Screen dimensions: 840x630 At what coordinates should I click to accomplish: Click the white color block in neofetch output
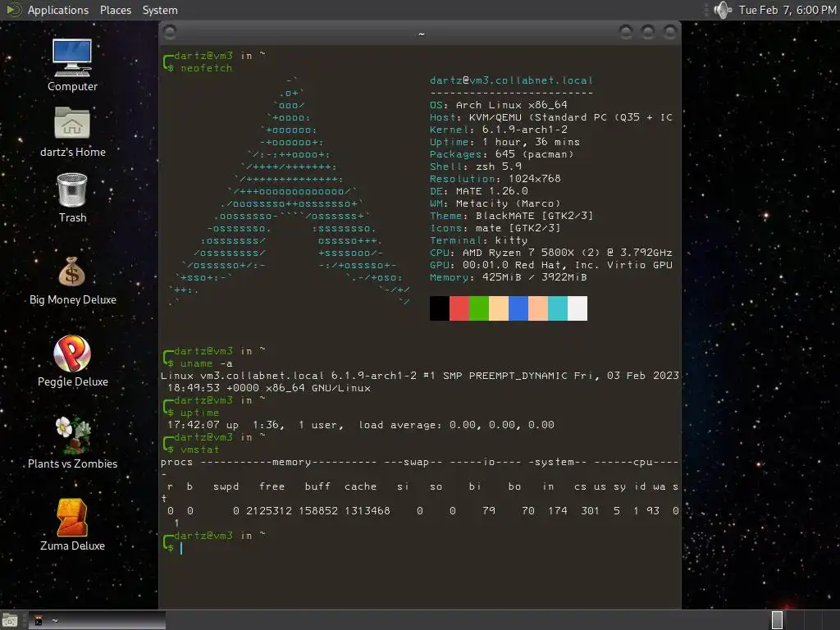click(x=577, y=308)
